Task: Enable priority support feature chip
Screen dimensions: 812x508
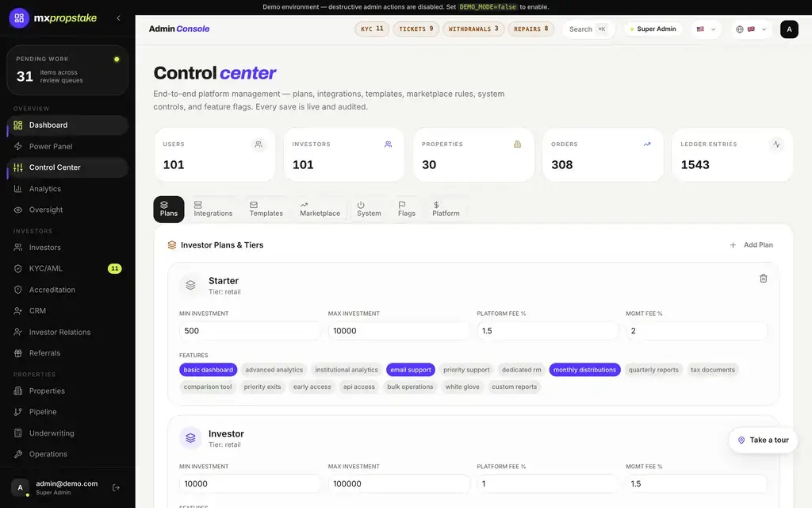Action: (466, 370)
